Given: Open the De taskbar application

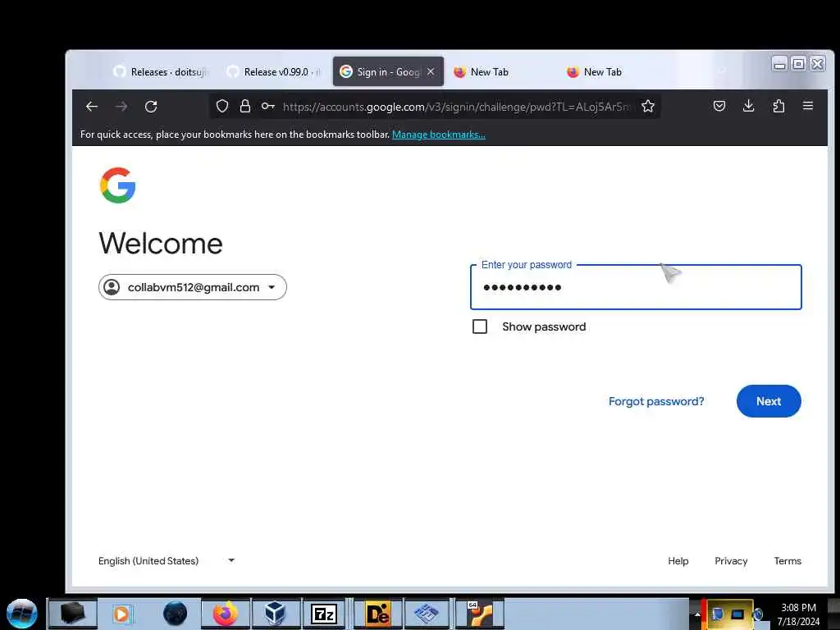Looking at the screenshot, I should (377, 614).
